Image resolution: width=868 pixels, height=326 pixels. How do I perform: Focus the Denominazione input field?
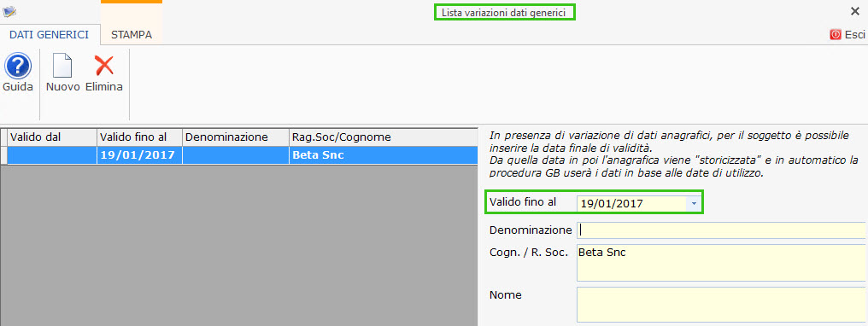point(720,230)
